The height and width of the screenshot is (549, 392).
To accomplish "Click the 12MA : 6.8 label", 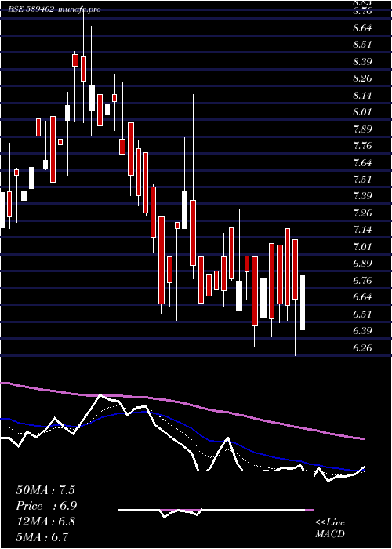I will (45, 522).
